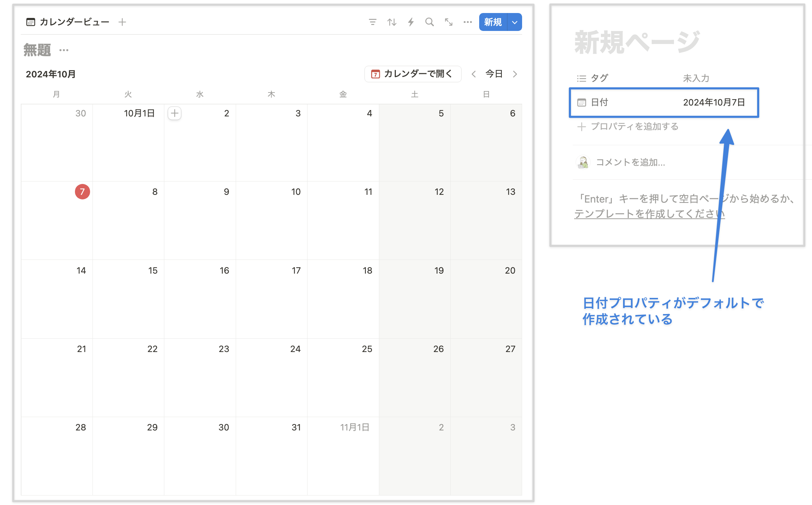Click the day 24 calendar cell

point(272,378)
